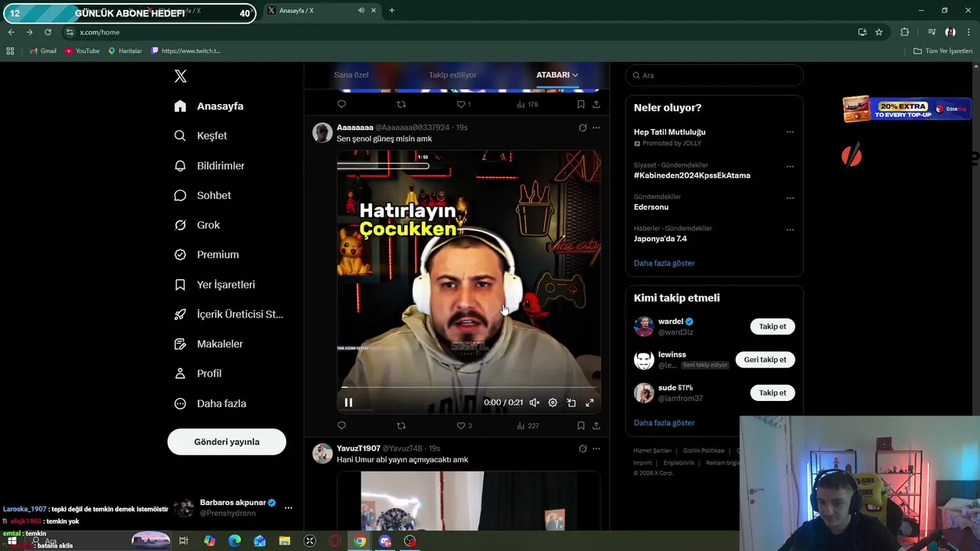The height and width of the screenshot is (551, 980).
Task: Unmute the video player
Action: (534, 403)
